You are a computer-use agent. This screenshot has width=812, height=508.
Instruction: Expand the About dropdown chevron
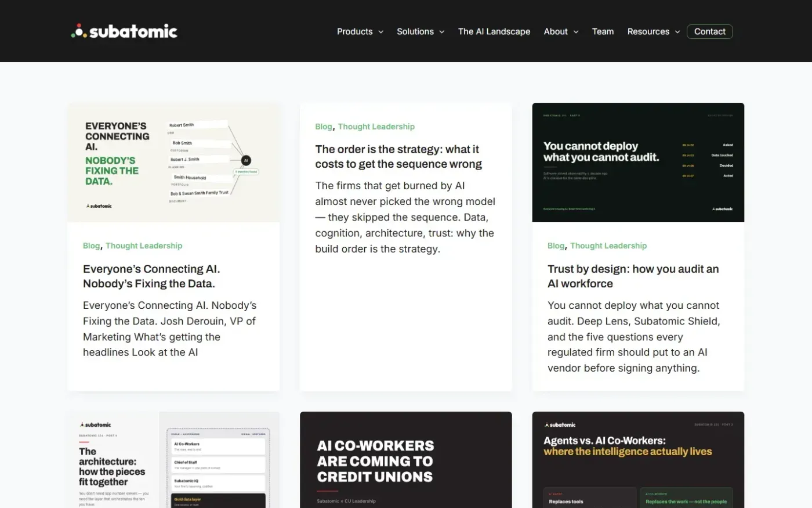coord(576,32)
